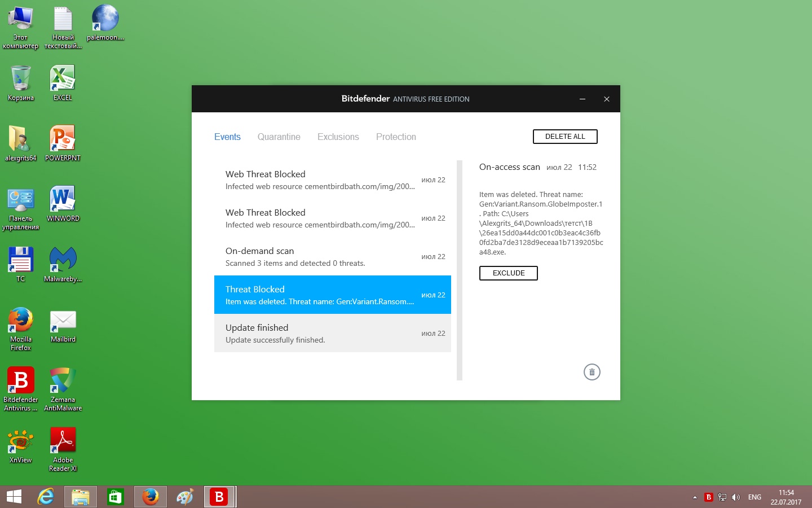The image size is (812, 508).
Task: Open the Events tab
Action: click(x=227, y=137)
